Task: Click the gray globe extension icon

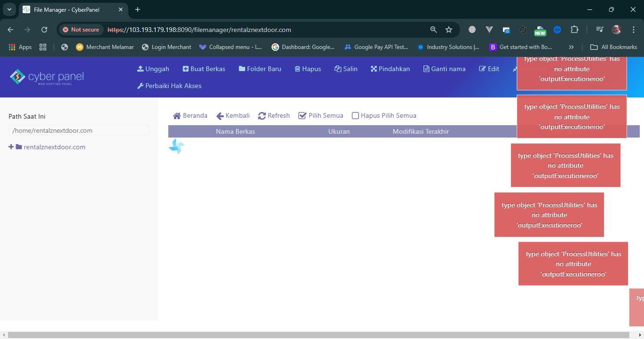Action: (x=472, y=30)
